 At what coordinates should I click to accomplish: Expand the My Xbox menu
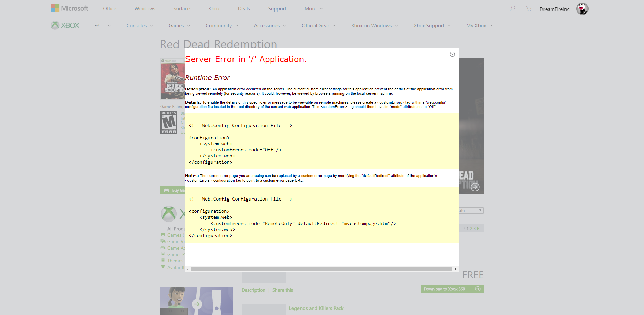tap(479, 26)
